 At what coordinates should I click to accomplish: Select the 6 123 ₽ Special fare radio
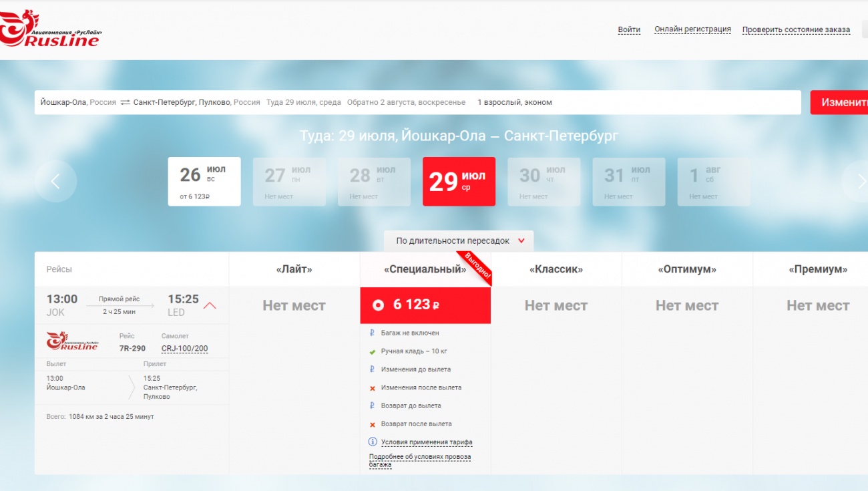point(379,305)
